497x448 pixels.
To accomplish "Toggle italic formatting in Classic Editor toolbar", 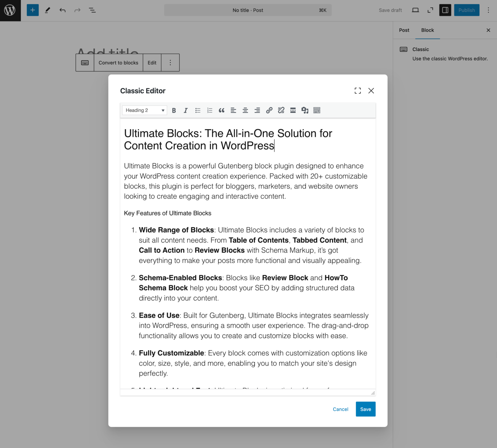I will [186, 110].
